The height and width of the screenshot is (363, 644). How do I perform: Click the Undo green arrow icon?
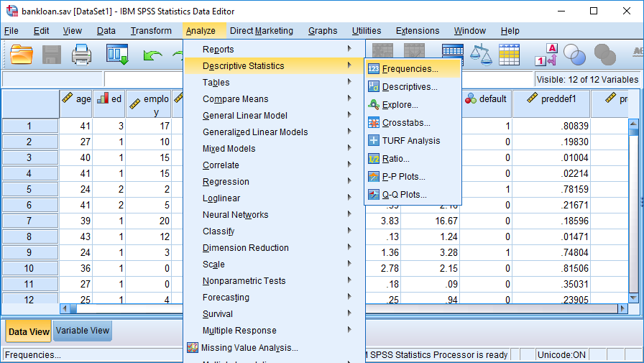click(x=152, y=55)
